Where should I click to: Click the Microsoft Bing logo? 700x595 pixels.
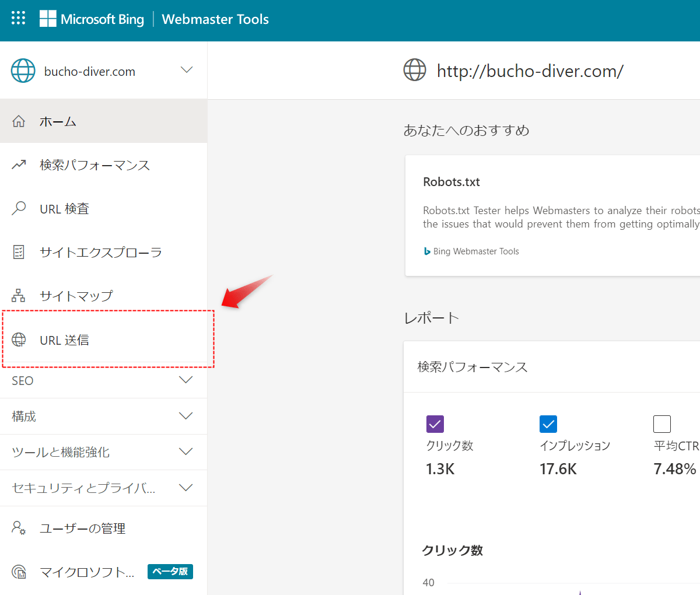92,19
